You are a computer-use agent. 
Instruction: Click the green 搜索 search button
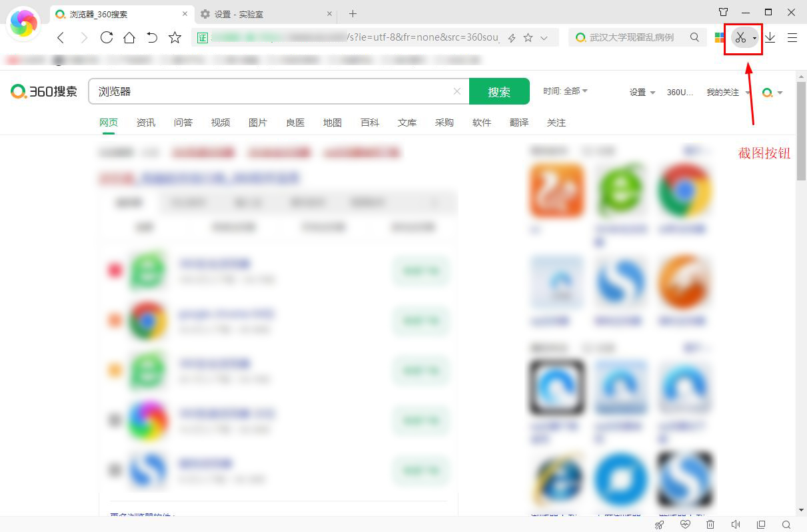click(x=499, y=91)
